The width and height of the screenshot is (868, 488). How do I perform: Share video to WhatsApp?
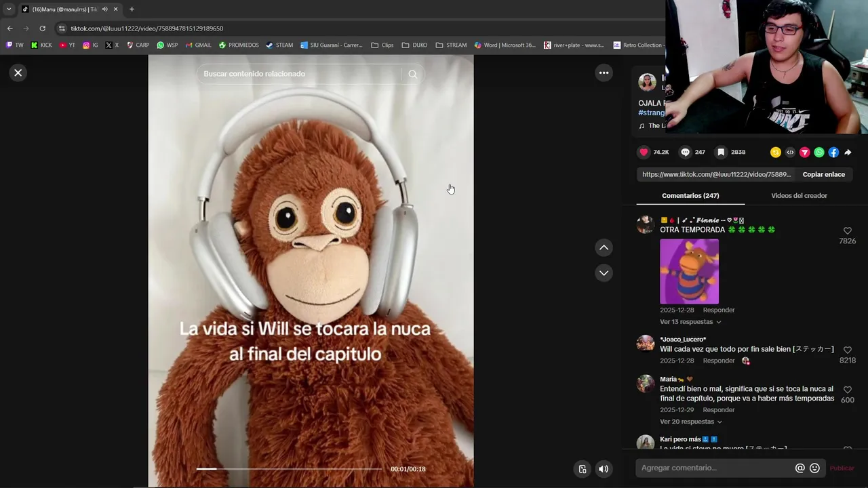(x=819, y=152)
